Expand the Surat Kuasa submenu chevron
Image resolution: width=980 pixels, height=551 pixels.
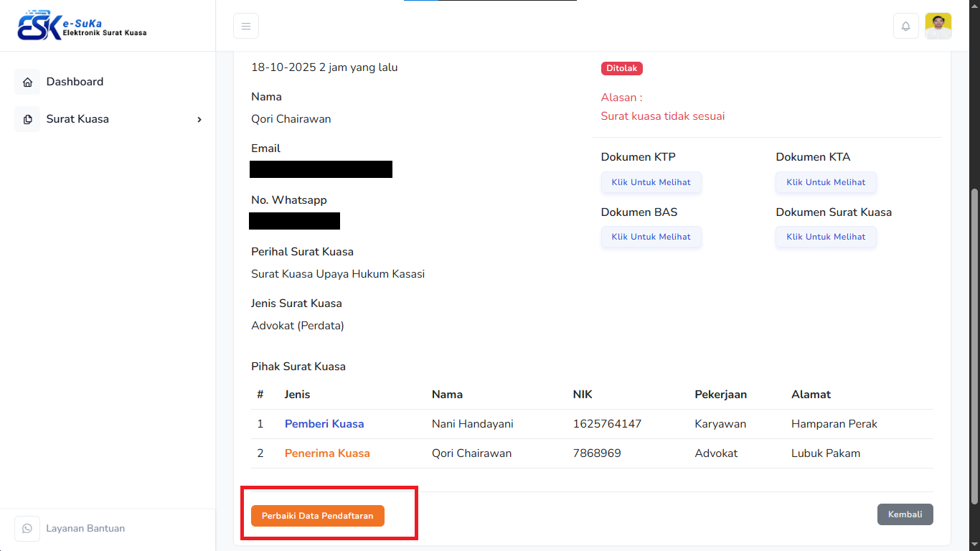click(x=199, y=119)
